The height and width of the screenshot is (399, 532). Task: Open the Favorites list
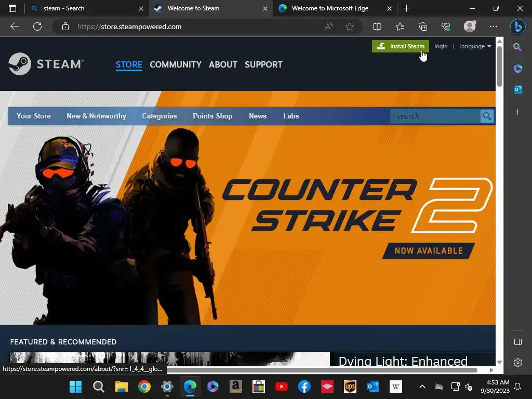pyautogui.click(x=400, y=26)
